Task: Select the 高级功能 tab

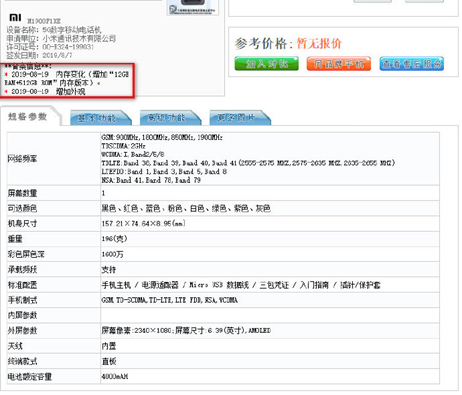Action: pos(170,118)
